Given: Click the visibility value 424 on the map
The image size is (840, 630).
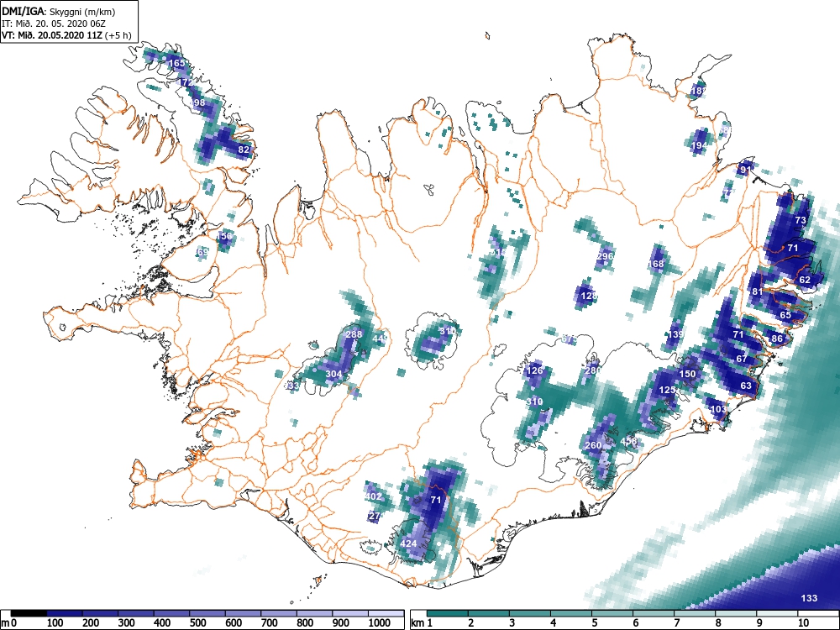Looking at the screenshot, I should (x=409, y=543).
